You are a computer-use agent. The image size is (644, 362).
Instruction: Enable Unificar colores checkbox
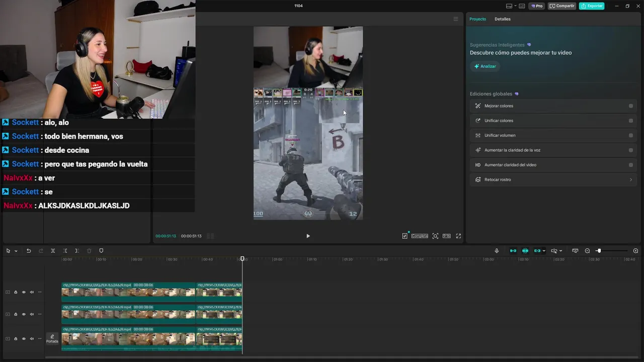coord(631,121)
